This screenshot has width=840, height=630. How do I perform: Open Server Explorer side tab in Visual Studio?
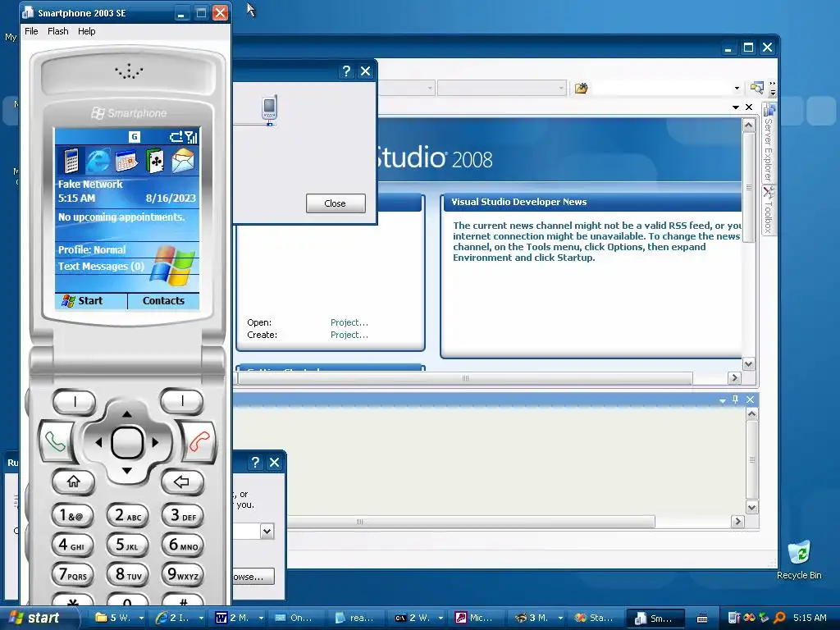(769, 143)
